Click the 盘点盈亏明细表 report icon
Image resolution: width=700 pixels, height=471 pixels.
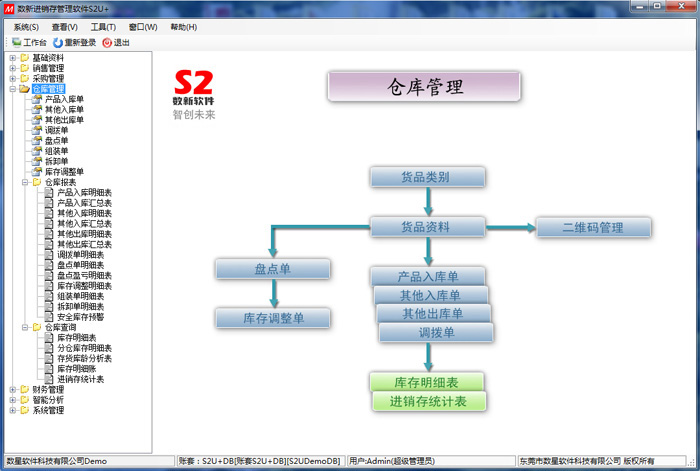(49, 275)
